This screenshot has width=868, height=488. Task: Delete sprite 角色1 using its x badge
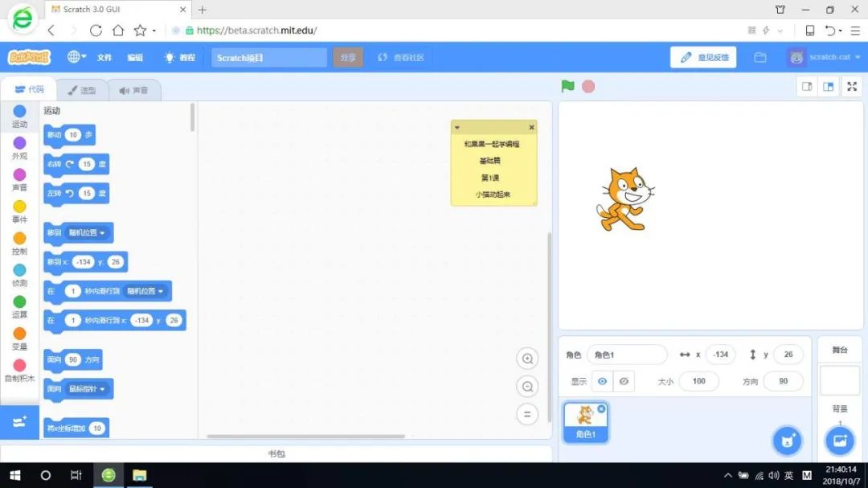pos(602,409)
